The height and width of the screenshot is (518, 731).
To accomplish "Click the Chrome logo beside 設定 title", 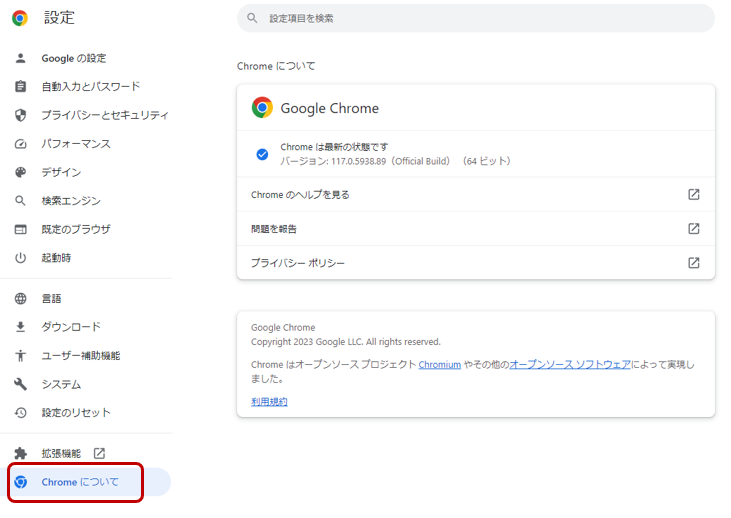I will point(20,18).
